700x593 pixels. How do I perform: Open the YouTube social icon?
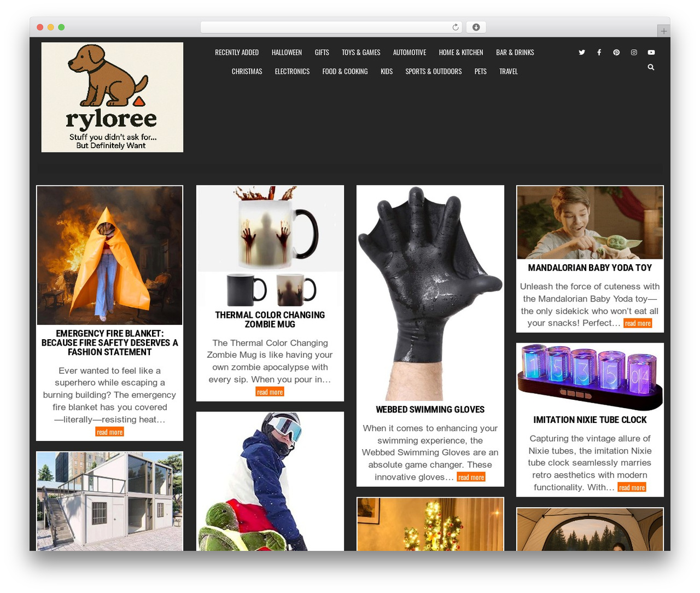[x=651, y=53]
